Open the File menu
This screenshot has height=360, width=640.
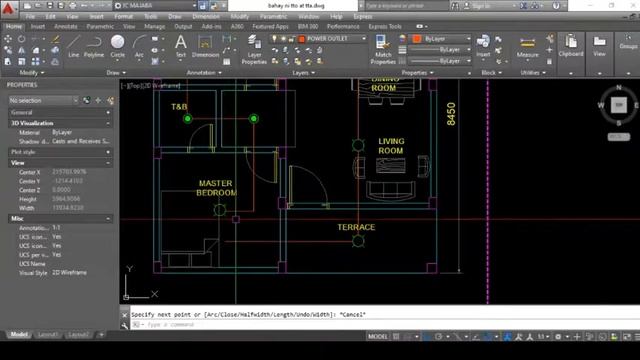[x=30, y=17]
